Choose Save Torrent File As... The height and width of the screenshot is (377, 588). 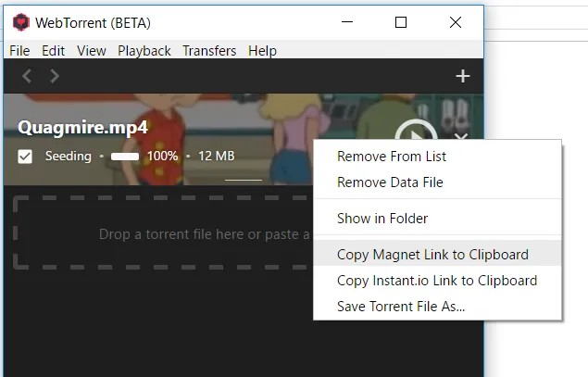438,306
